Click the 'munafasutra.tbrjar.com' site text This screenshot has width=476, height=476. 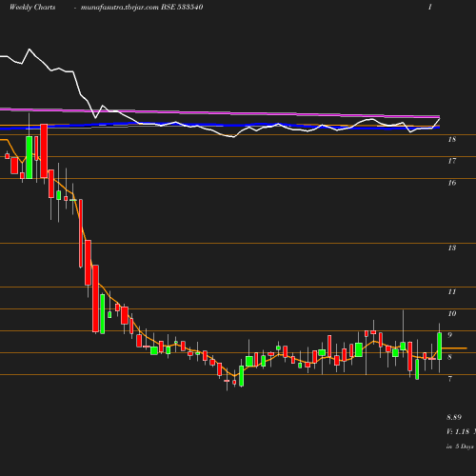(120, 7)
